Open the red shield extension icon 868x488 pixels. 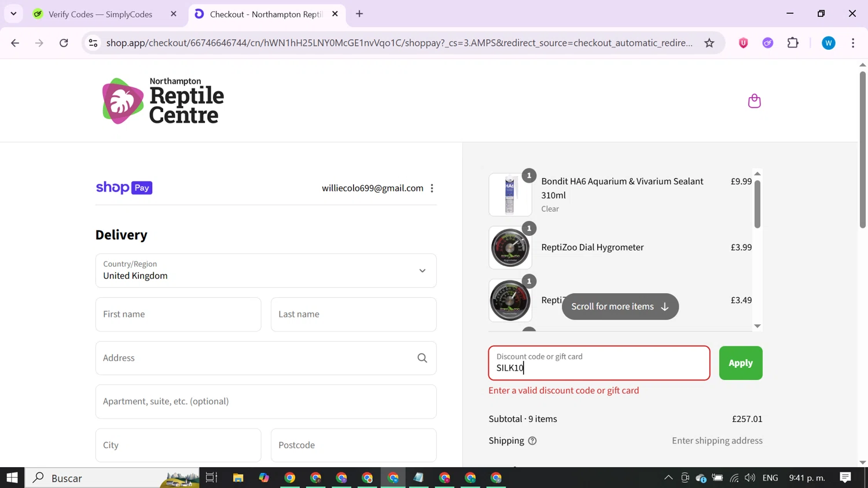(x=743, y=43)
